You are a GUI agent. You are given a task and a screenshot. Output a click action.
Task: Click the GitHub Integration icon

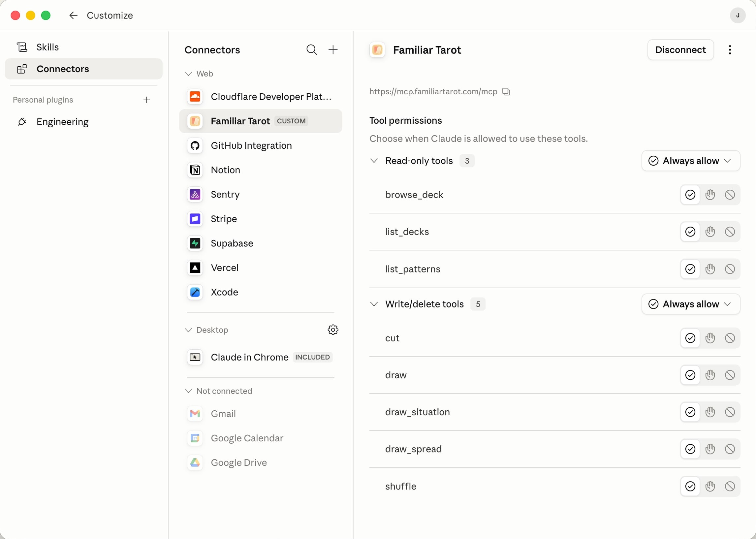coord(195,145)
